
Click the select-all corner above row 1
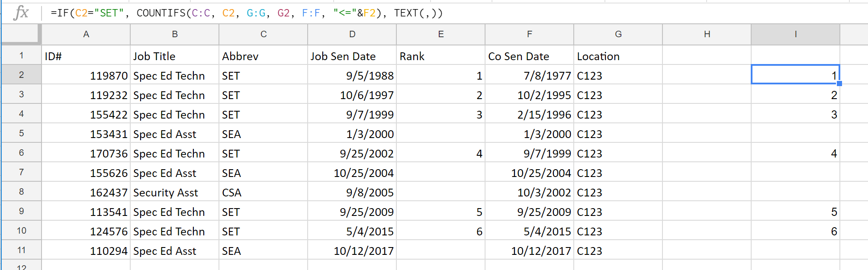point(19,34)
